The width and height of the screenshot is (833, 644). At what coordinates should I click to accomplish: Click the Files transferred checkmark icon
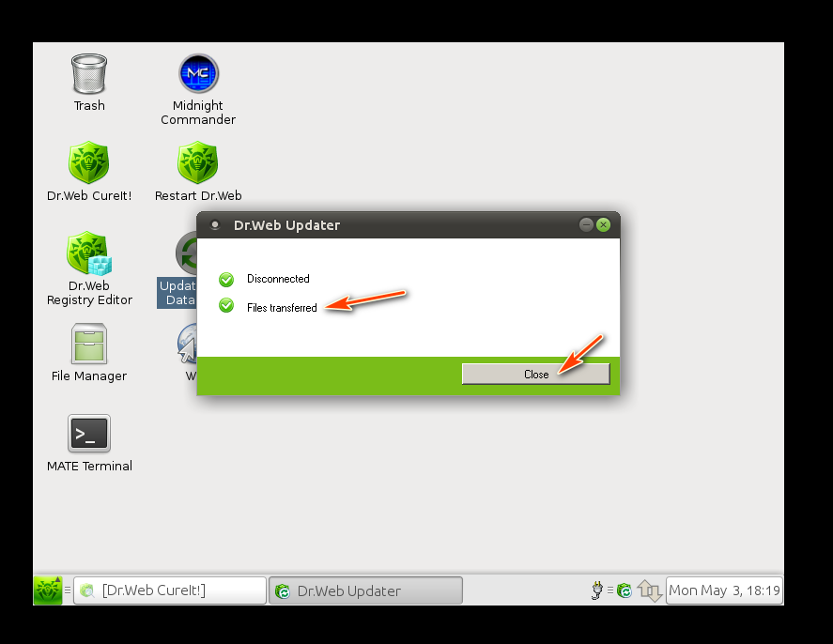click(226, 305)
